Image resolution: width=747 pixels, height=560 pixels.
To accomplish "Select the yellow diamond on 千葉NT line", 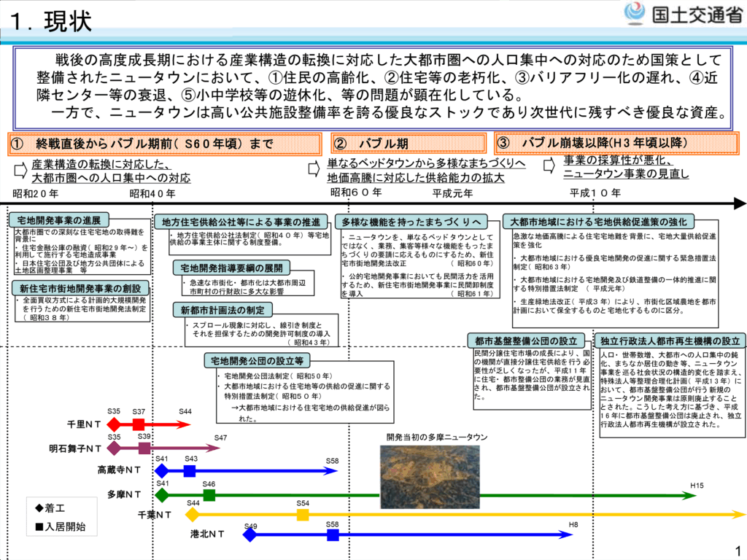I will point(193,515).
